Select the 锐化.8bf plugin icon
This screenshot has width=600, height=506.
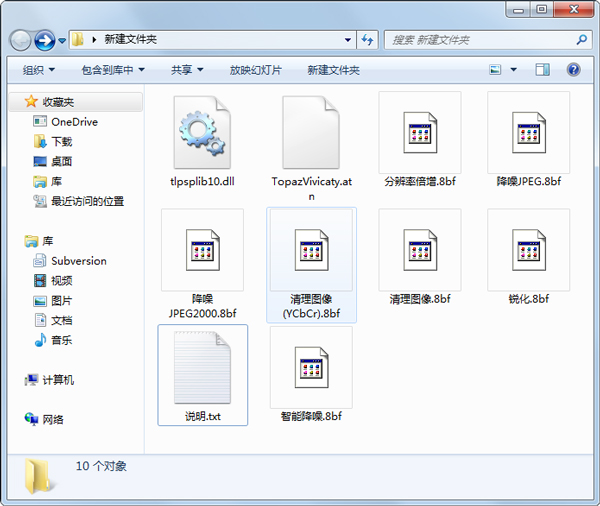528,250
